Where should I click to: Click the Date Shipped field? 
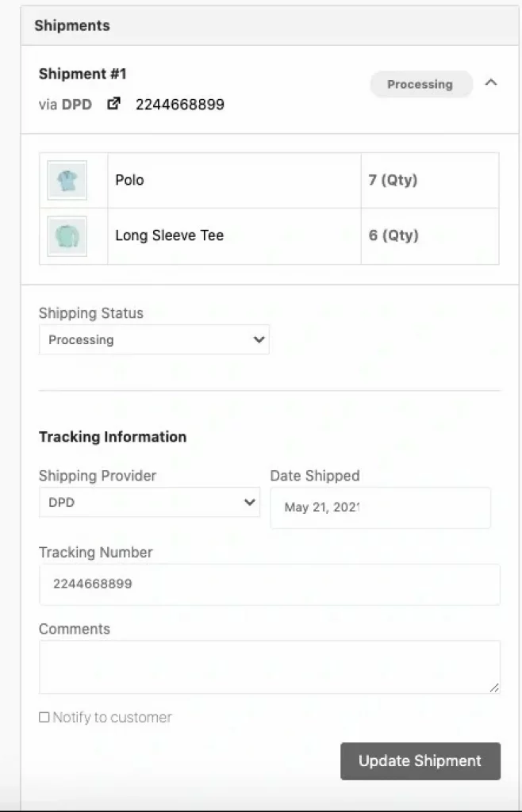click(x=381, y=507)
